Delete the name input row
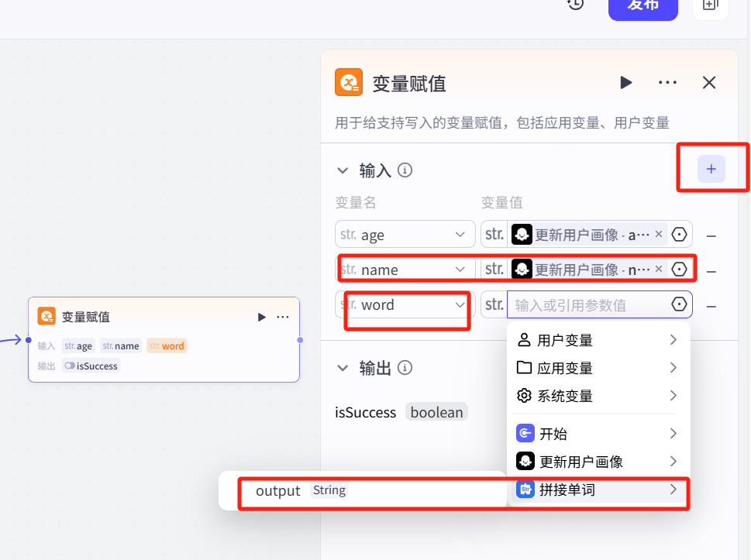Screen dimensions: 751x560 (711, 271)
